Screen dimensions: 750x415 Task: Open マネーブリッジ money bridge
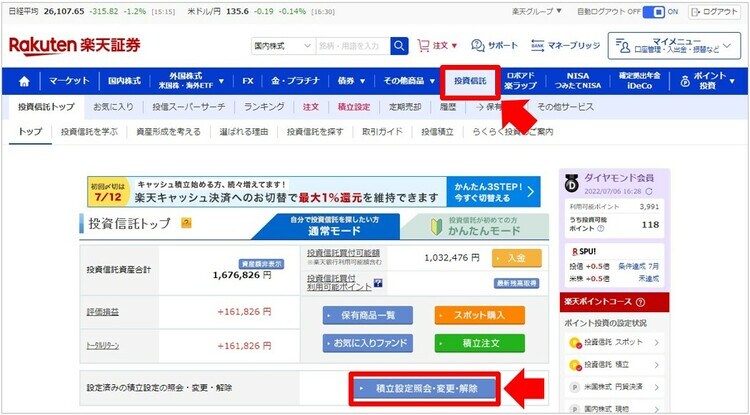[x=565, y=45]
